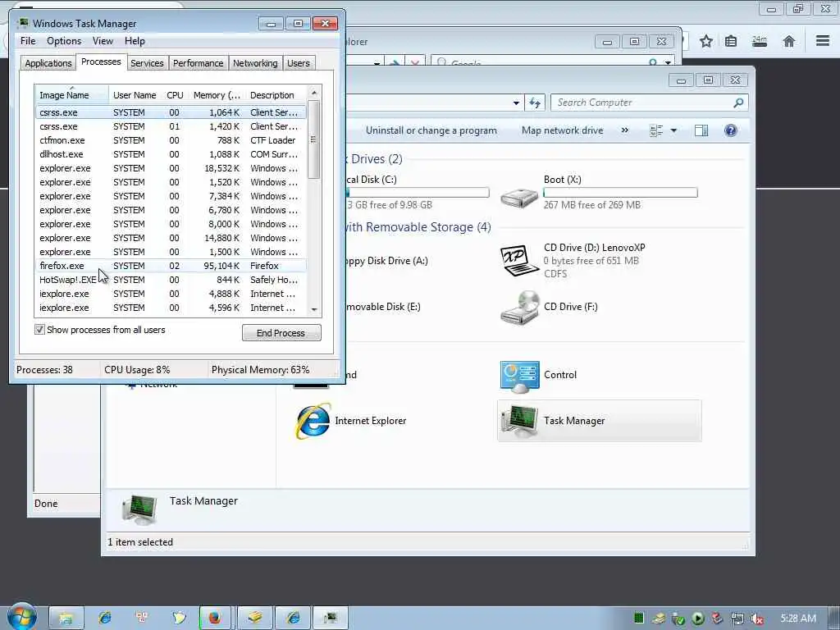This screenshot has width=840, height=630.
Task: Open the View menu in Task Manager
Action: point(103,41)
